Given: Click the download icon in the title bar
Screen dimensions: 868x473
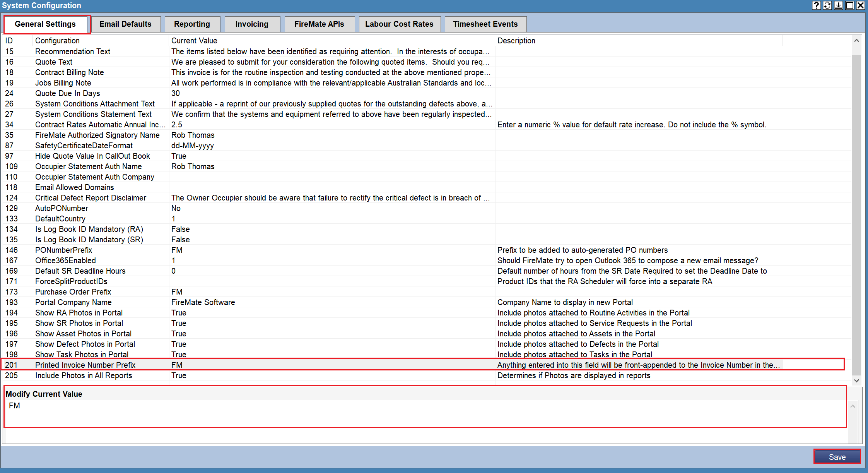Looking at the screenshot, I should pos(839,5).
